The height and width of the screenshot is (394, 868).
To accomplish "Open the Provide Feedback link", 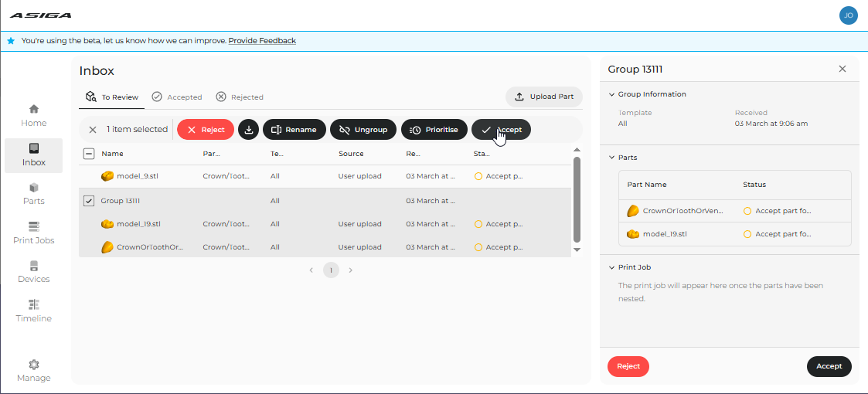I will coord(262,41).
